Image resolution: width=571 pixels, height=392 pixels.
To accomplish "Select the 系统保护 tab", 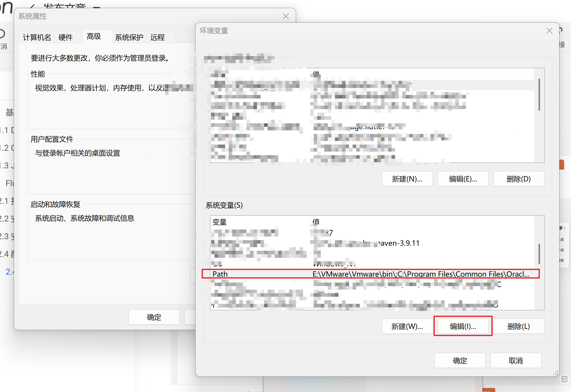I will click(129, 37).
